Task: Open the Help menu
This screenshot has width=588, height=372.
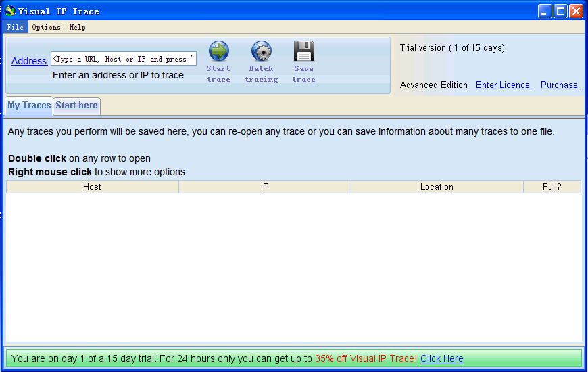Action: click(x=77, y=28)
